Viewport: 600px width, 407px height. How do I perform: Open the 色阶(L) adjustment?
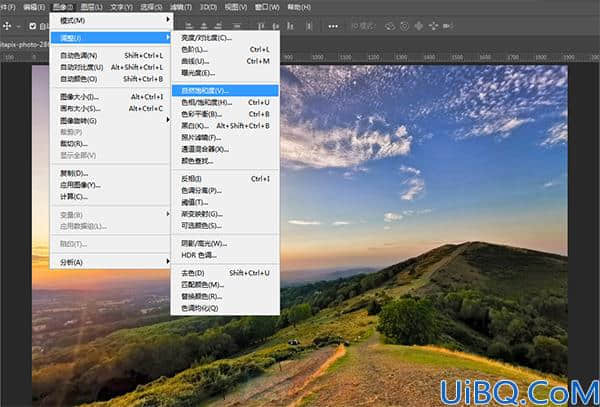(x=225, y=49)
